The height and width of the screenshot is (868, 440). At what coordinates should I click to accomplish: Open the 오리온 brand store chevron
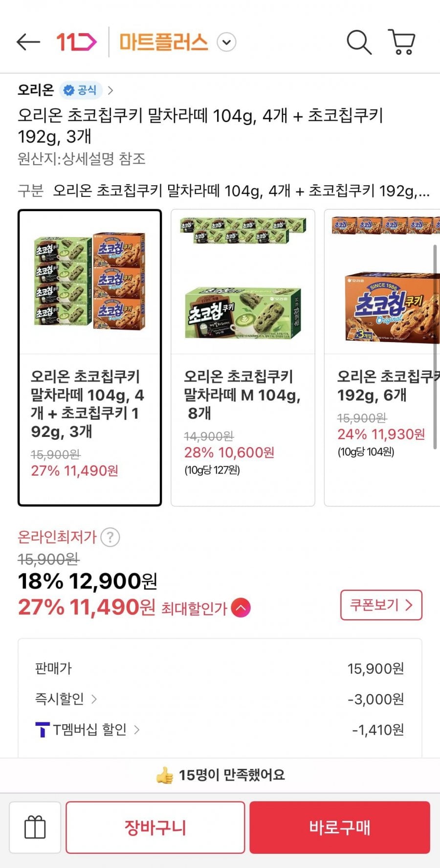coord(110,90)
